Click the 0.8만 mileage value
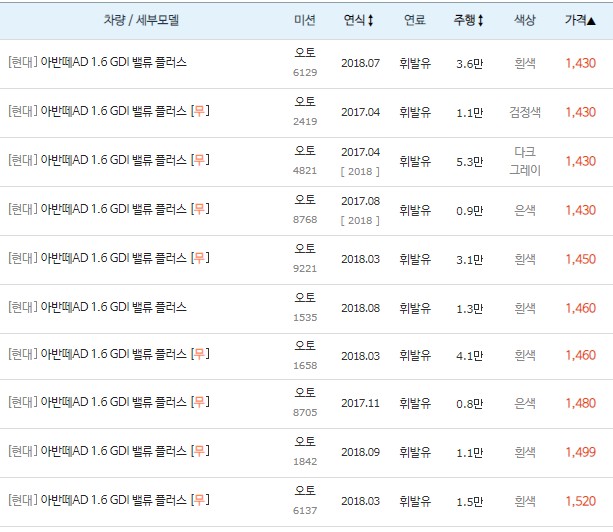 tap(470, 403)
